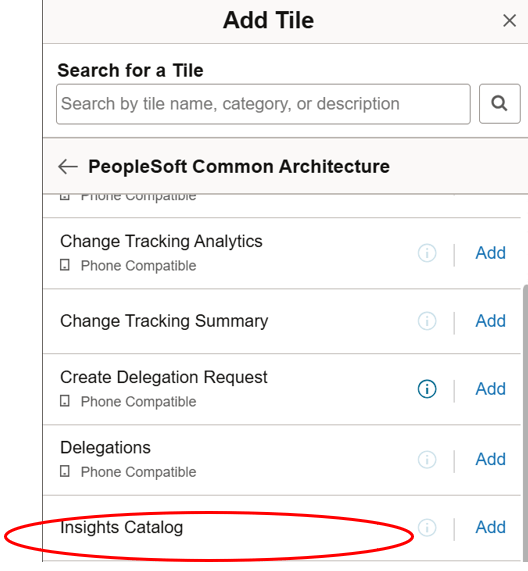The width and height of the screenshot is (528, 571).
Task: Add the Insights Catalog tile
Action: [x=490, y=527]
